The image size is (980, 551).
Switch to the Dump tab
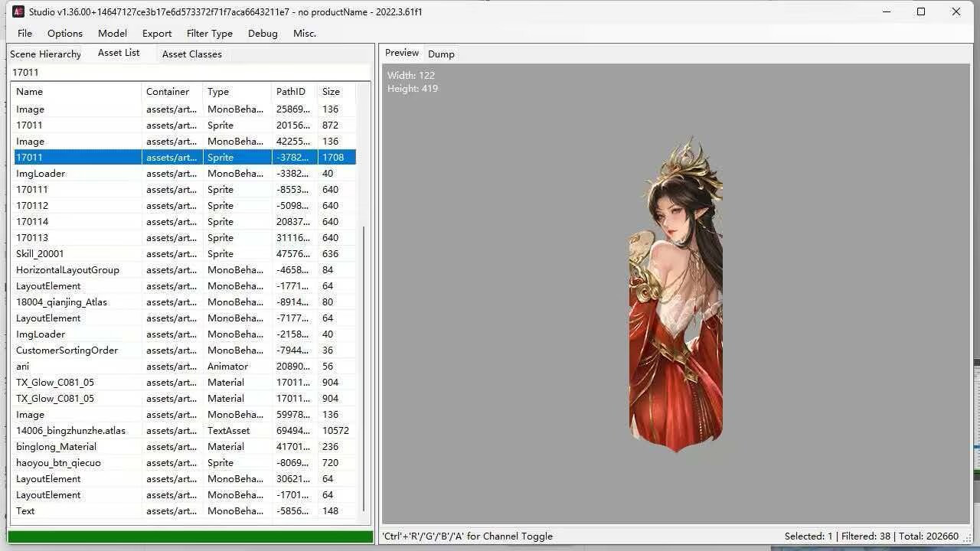click(x=441, y=54)
